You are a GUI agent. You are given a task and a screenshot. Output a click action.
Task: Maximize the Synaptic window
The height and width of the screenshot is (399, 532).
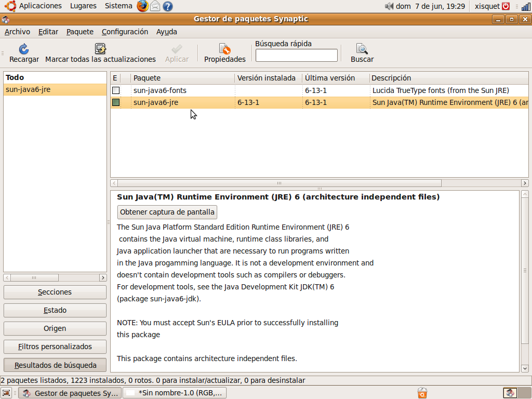[512, 19]
